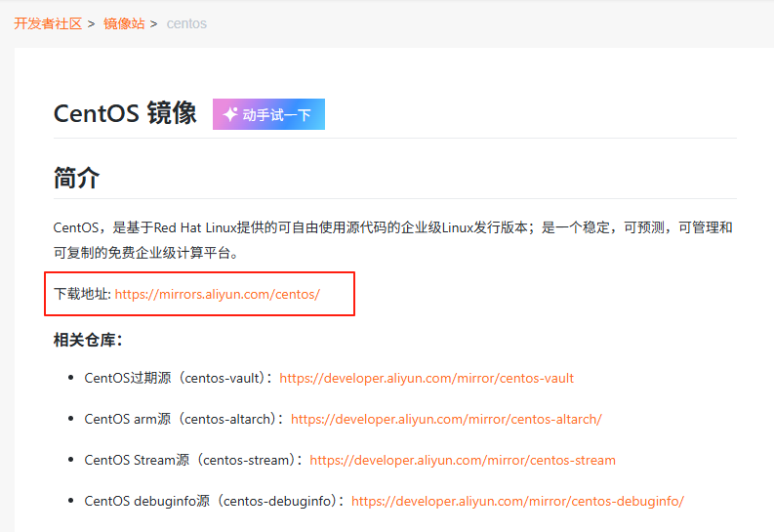
Task: Click the centos breadcrumb text
Action: coord(186,23)
